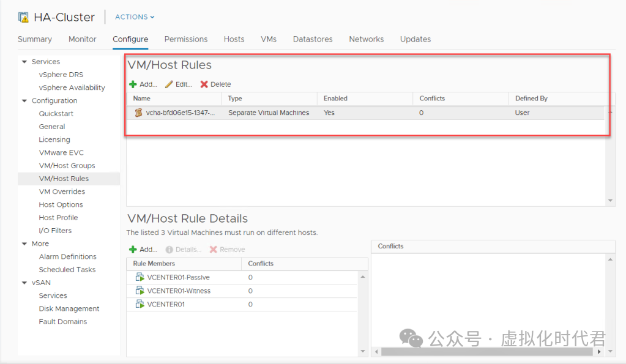This screenshot has height=364, width=626.
Task: Click the VM icon next to VCENTER01-Passive
Action: [140, 278]
